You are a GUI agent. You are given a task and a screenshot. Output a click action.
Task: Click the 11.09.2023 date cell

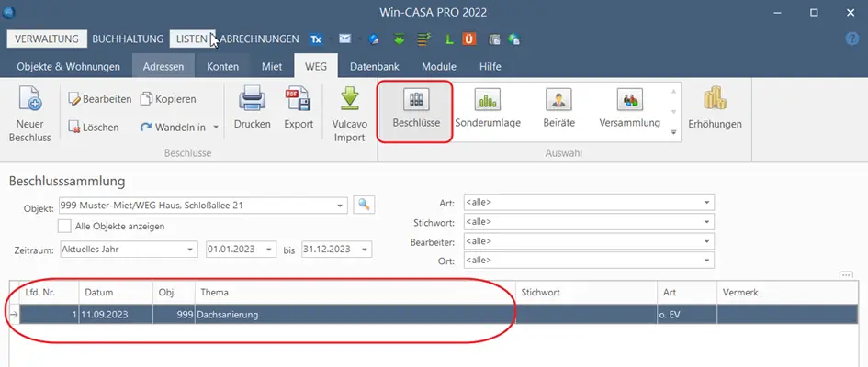click(116, 315)
